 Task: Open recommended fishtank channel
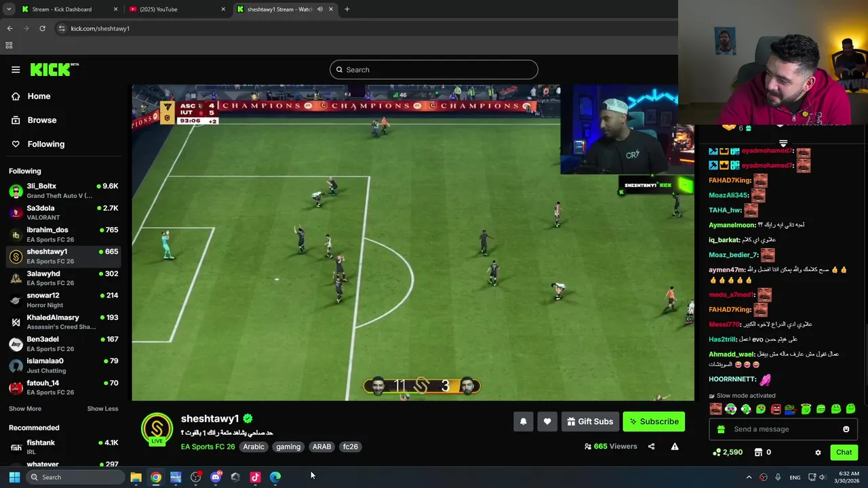pyautogui.click(x=64, y=447)
